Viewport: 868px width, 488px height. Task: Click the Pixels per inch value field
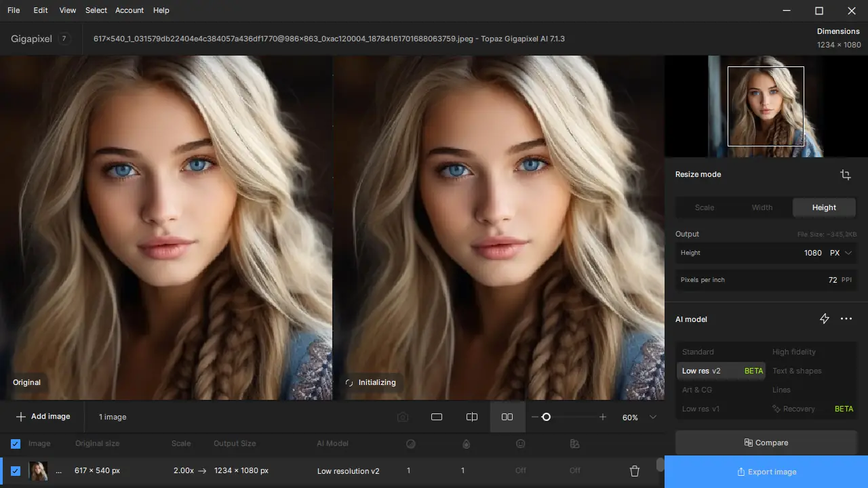(832, 280)
